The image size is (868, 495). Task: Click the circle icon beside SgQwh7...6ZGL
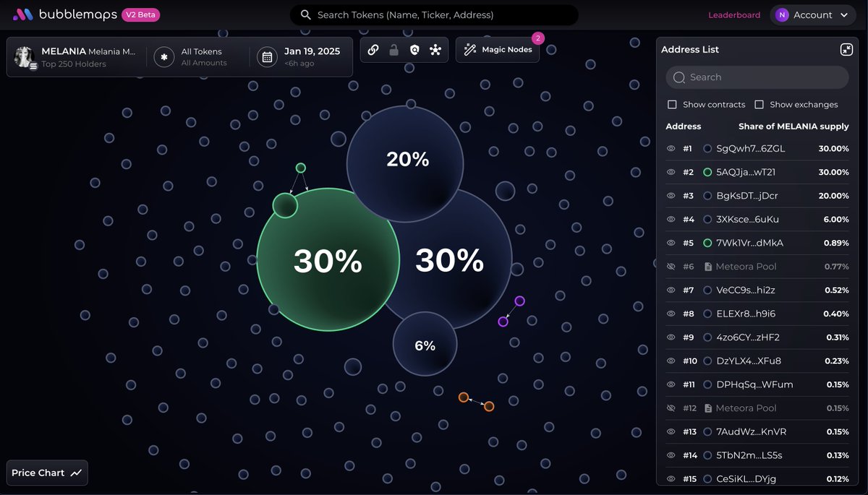click(x=707, y=149)
